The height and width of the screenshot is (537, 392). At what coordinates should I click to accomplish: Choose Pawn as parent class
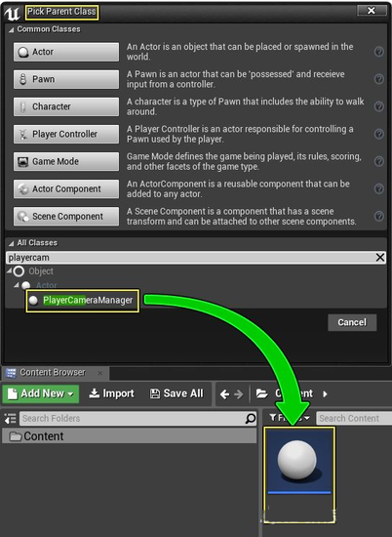coord(66,79)
